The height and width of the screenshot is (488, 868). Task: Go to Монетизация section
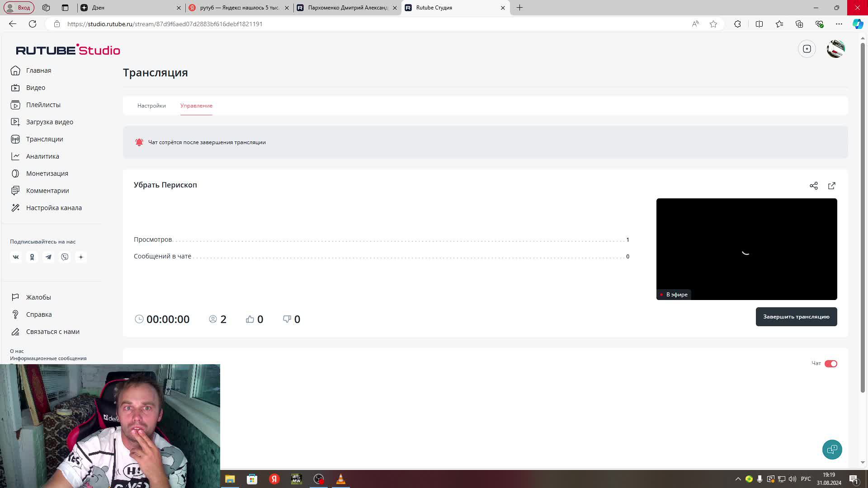click(47, 174)
